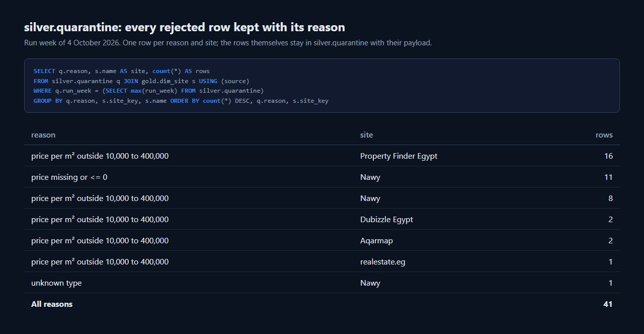The height and width of the screenshot is (334, 644).
Task: Click the total count 41
Action: [608, 304]
